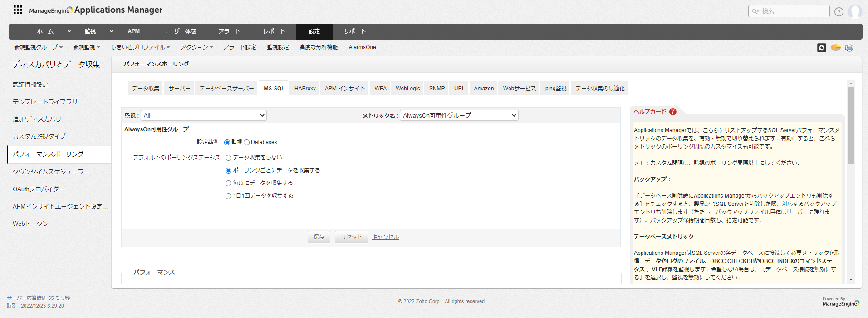Click the キャンセル link
The image size is (868, 318).
tap(385, 237)
